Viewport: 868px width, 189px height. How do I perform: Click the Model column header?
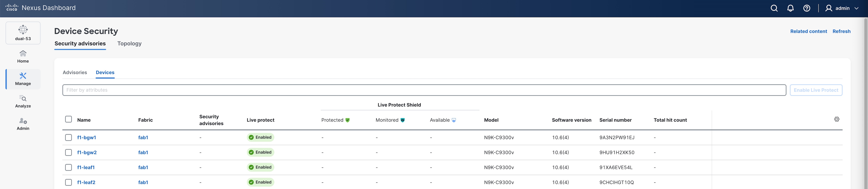(491, 120)
